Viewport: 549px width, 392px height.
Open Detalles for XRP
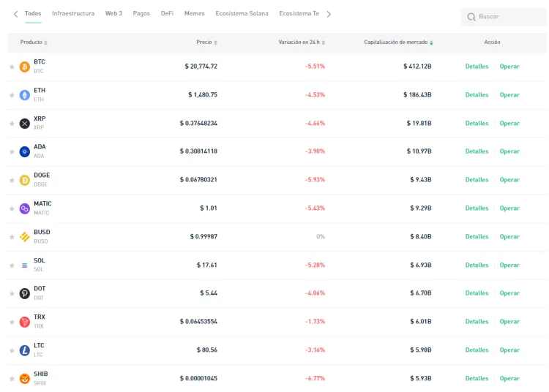click(x=477, y=123)
